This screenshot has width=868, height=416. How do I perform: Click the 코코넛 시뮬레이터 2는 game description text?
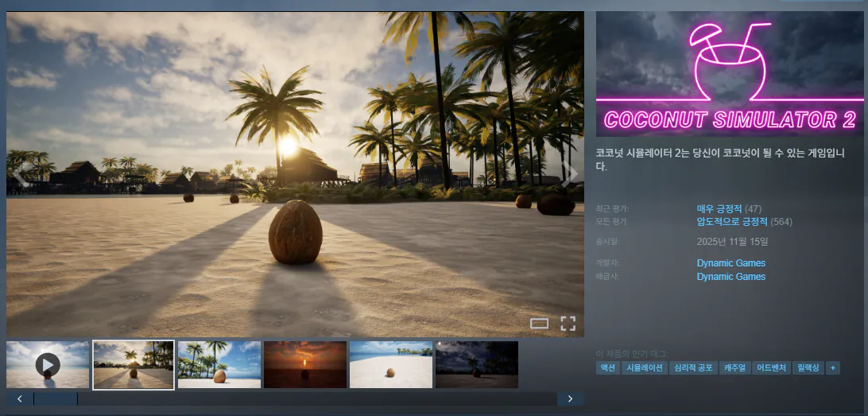pos(720,160)
